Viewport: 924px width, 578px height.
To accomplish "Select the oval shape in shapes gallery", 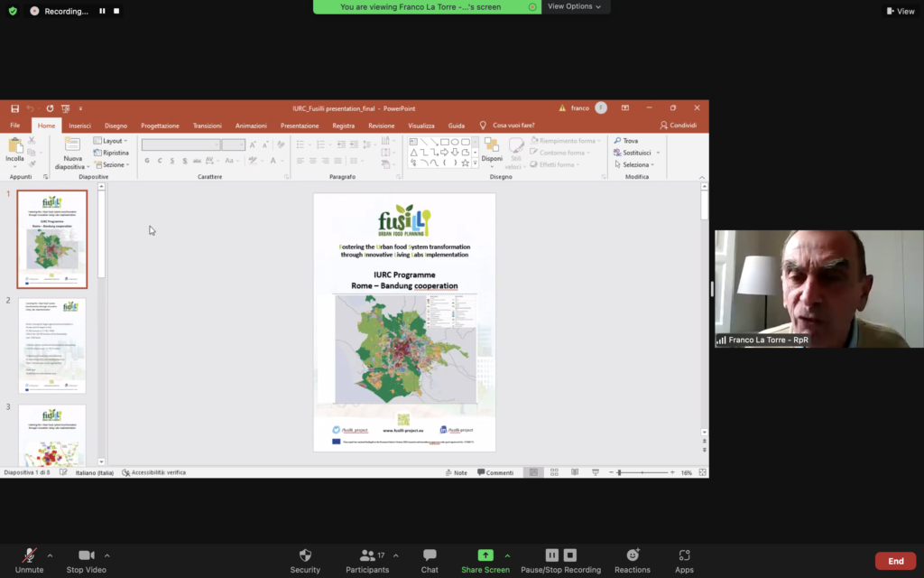I will point(455,142).
